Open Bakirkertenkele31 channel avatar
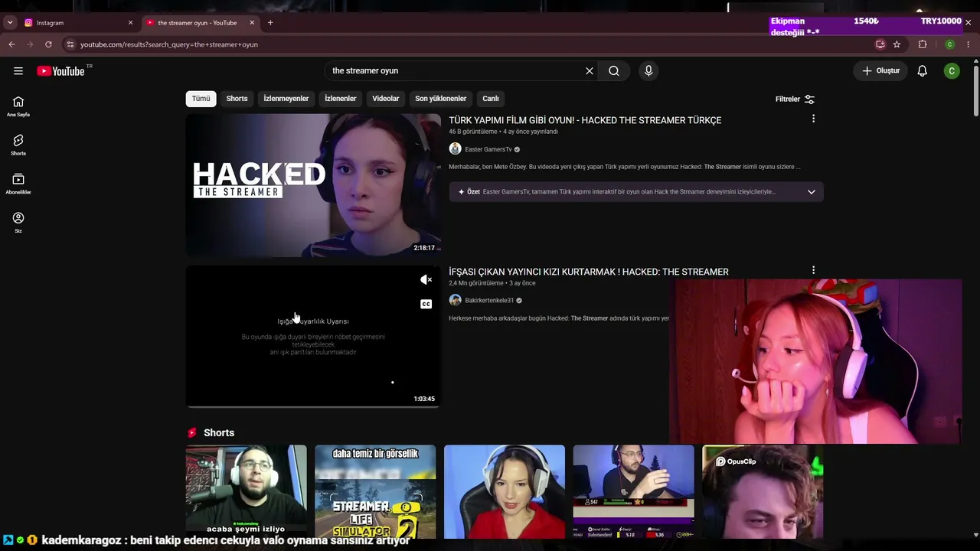Viewport: 980px width, 551px height. coord(455,300)
